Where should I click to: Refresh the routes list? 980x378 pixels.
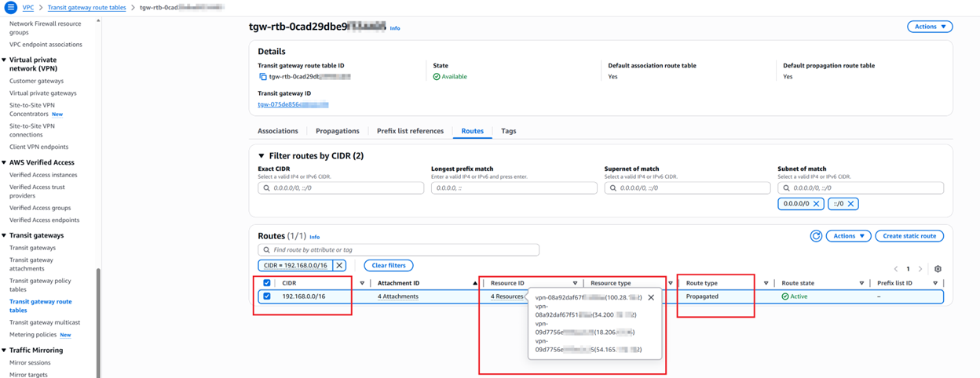(816, 236)
